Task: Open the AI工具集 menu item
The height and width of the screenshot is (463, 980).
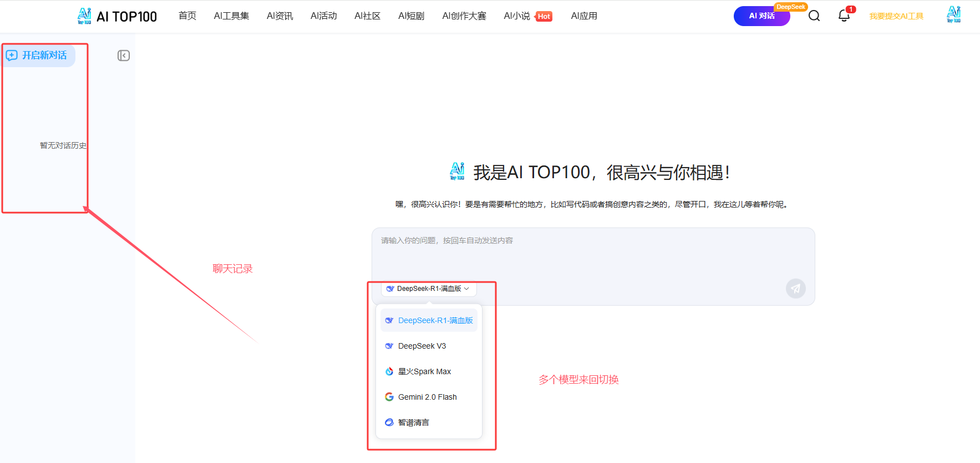Action: click(231, 16)
